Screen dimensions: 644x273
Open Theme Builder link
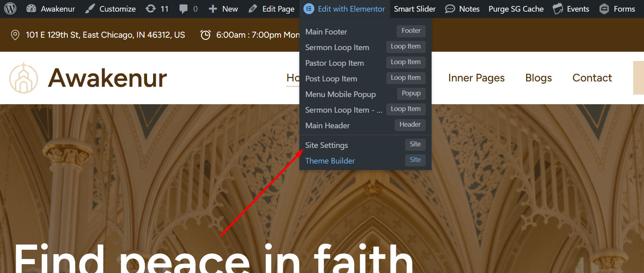(330, 161)
